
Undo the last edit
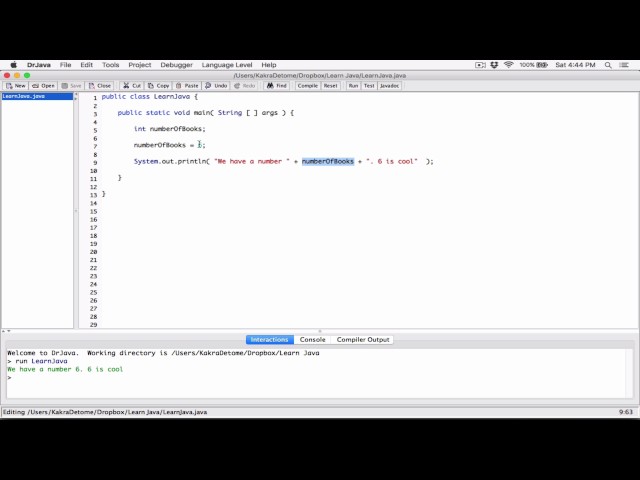click(216, 86)
